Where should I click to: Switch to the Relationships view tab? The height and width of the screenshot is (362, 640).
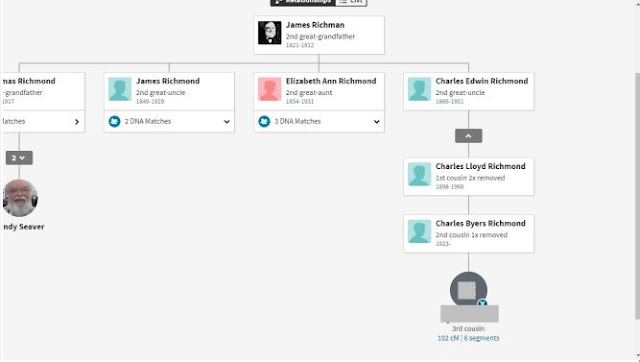pyautogui.click(x=302, y=2)
